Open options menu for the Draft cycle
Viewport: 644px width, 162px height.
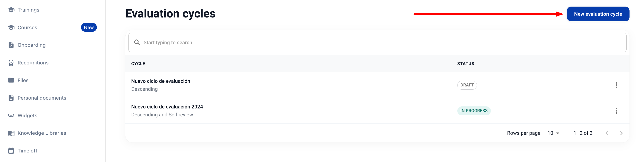point(616,85)
